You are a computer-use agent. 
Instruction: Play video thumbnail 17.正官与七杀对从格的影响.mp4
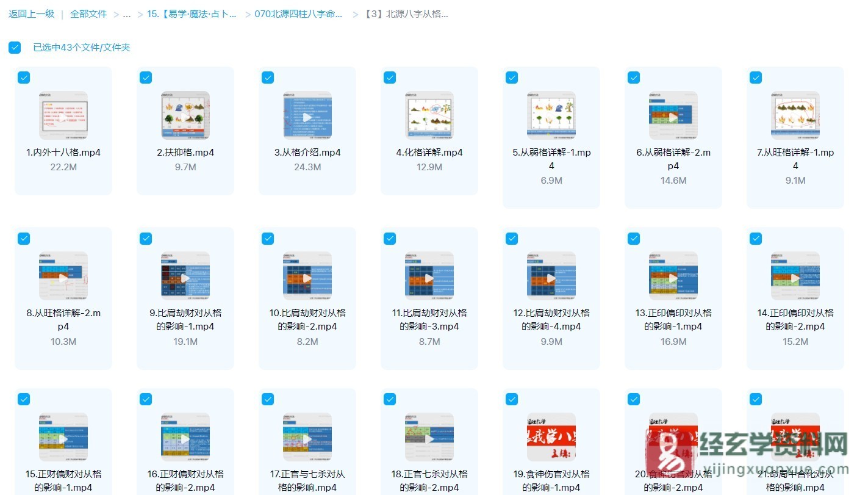tap(307, 437)
